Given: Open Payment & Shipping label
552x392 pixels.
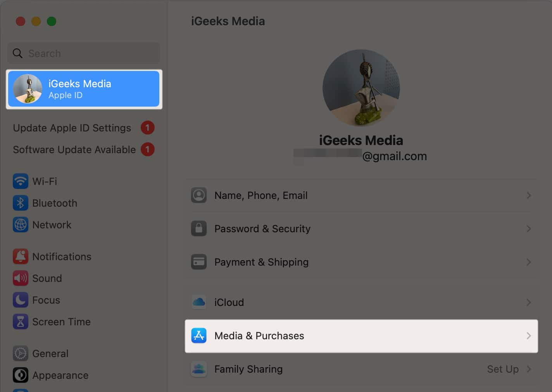Looking at the screenshot, I should (x=262, y=262).
